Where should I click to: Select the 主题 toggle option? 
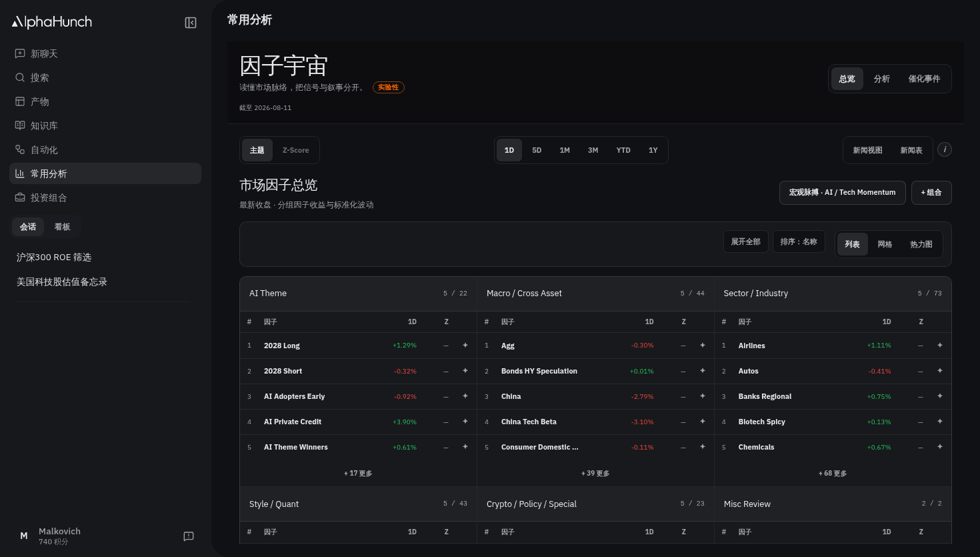point(257,150)
